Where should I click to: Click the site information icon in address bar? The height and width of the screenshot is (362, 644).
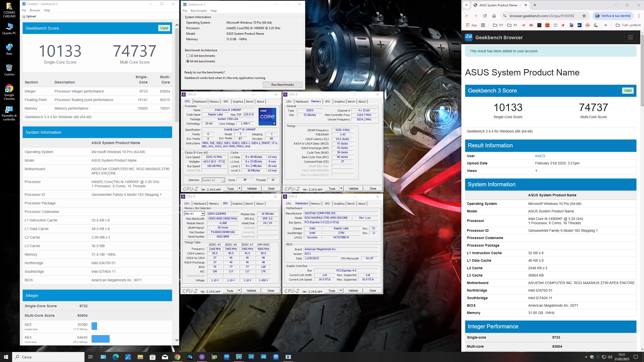tap(505, 16)
